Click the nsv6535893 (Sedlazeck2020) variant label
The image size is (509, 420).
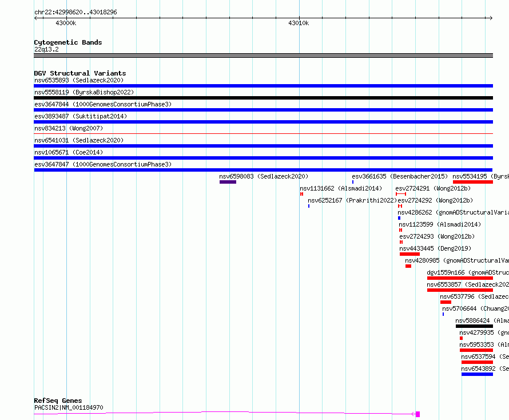[79, 80]
